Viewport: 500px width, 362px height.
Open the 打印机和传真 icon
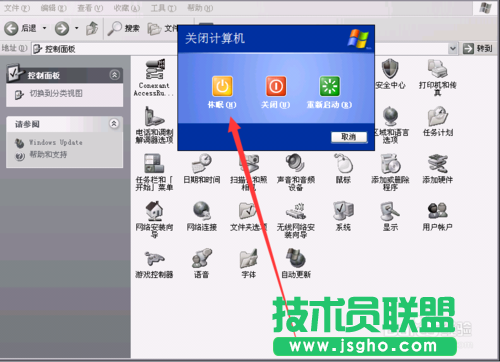(438, 77)
